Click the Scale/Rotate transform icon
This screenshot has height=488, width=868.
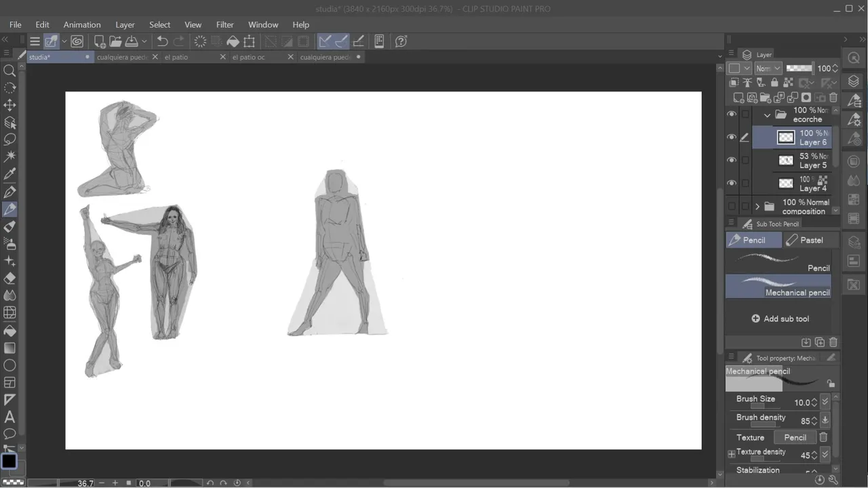[x=250, y=41]
